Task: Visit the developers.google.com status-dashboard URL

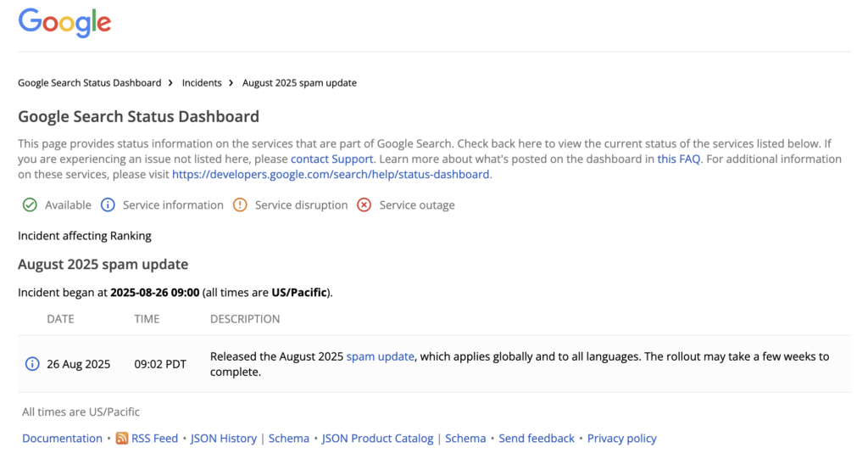Action: tap(331, 174)
